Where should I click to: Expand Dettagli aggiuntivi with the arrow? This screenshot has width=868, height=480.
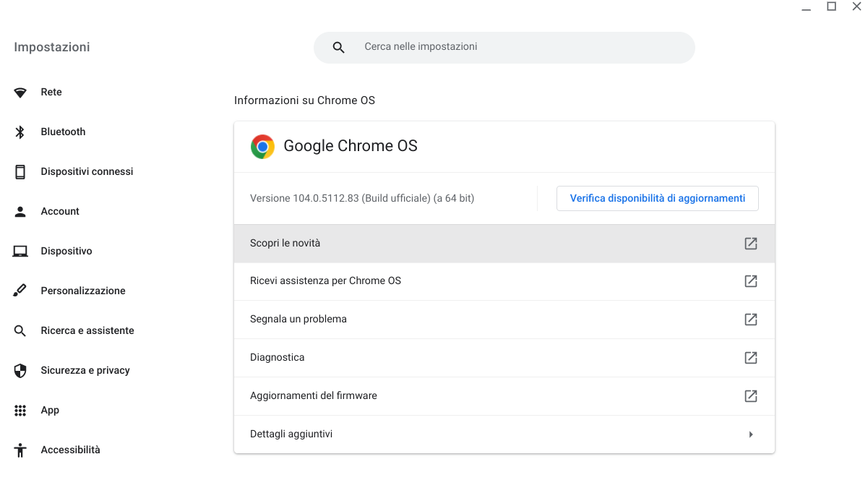click(x=751, y=434)
